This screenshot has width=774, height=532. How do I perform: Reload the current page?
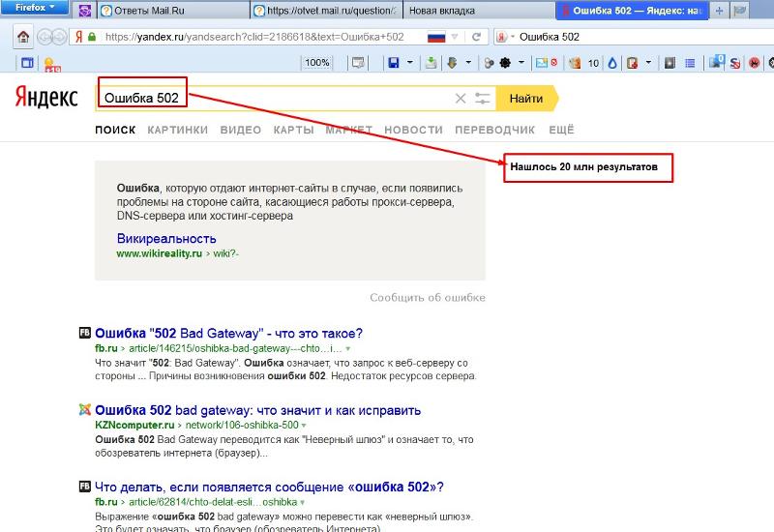point(476,37)
